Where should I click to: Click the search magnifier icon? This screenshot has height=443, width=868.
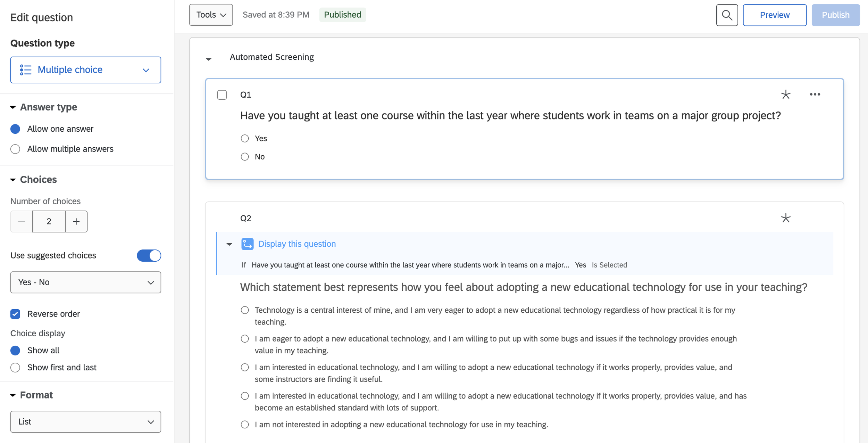(x=727, y=15)
